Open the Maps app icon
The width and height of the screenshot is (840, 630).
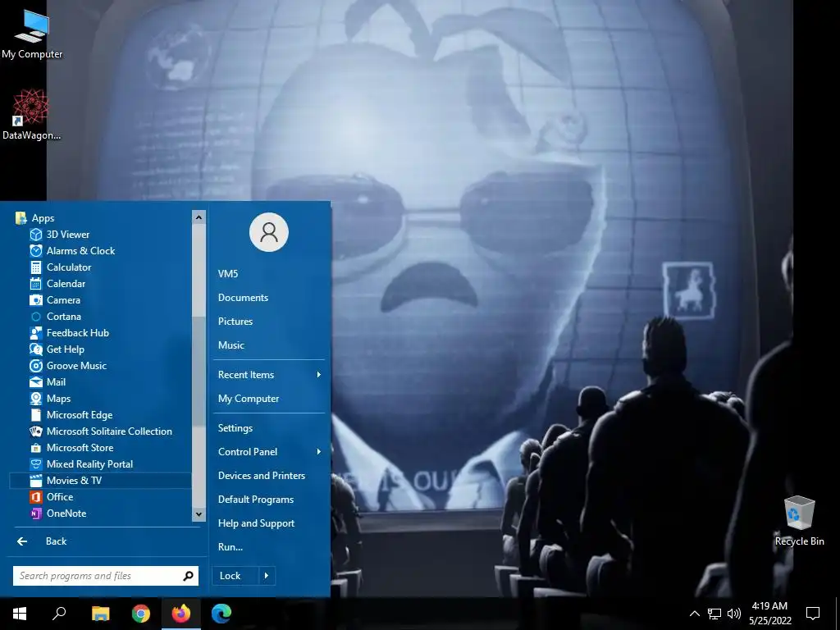(x=36, y=399)
